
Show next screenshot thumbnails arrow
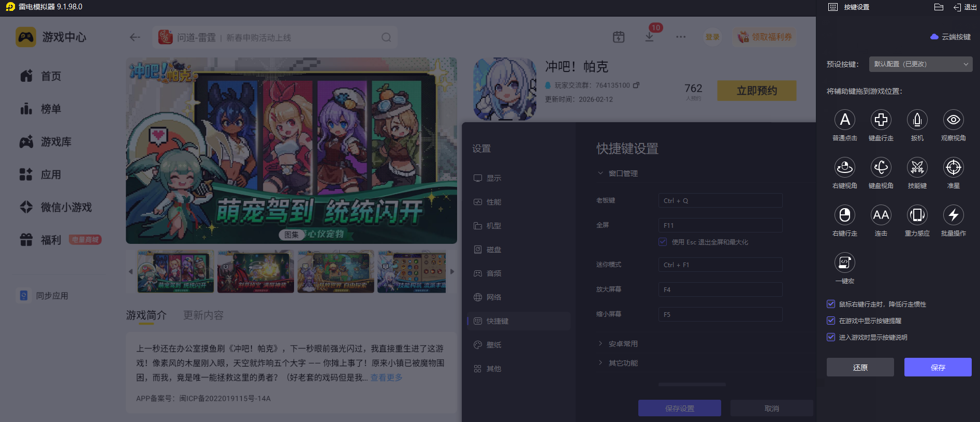point(452,271)
